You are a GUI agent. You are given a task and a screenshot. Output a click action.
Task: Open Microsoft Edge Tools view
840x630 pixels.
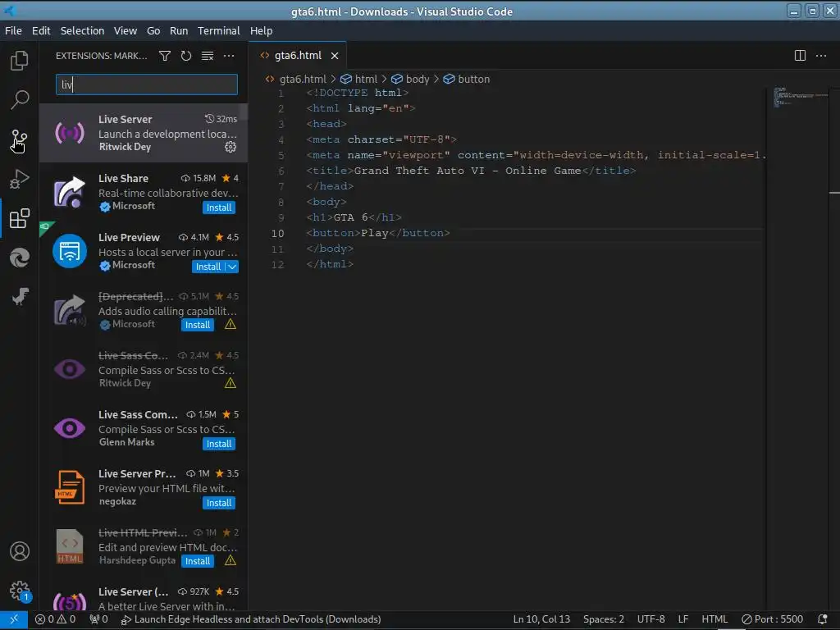20,258
